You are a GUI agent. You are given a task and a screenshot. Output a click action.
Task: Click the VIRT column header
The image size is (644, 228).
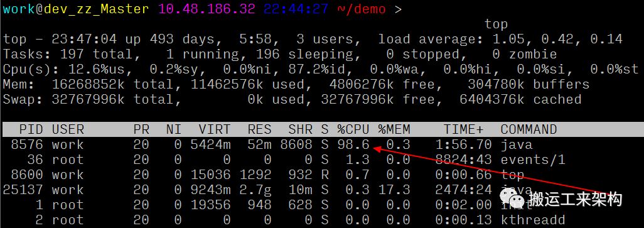(215, 130)
